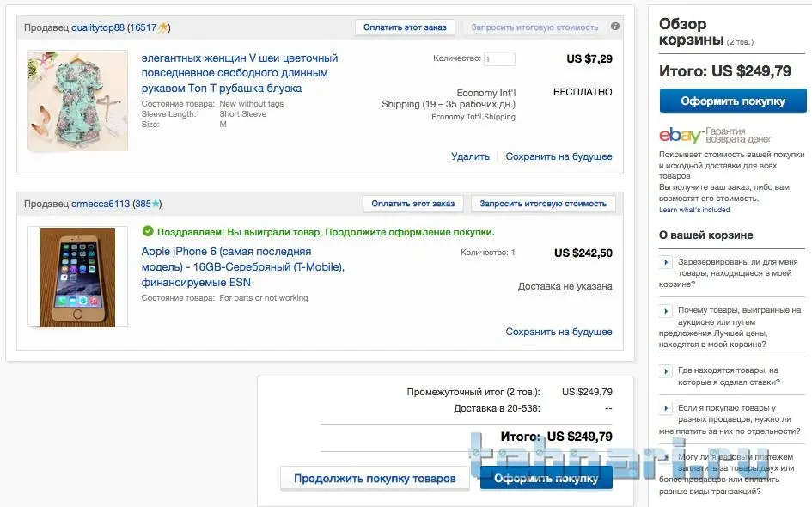Click the blue checkout button in the cart summary

[732, 101]
